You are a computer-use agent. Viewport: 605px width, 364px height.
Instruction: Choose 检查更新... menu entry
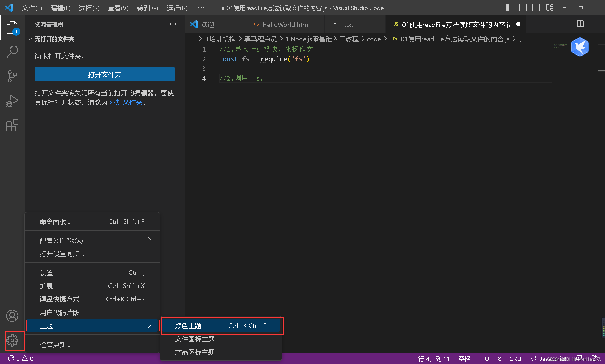(x=92, y=345)
